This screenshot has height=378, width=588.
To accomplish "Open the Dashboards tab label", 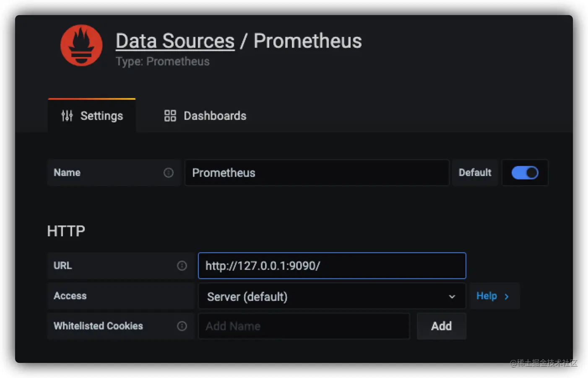I will (215, 116).
